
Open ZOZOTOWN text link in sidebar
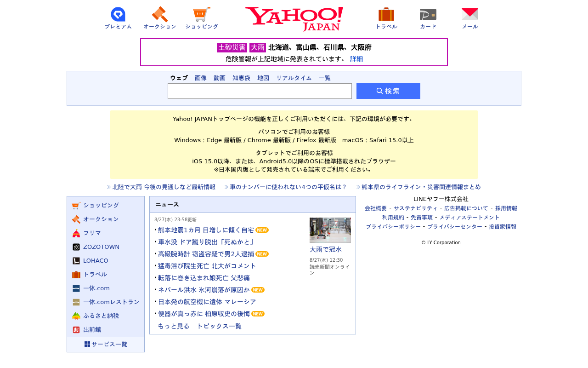pyautogui.click(x=101, y=247)
